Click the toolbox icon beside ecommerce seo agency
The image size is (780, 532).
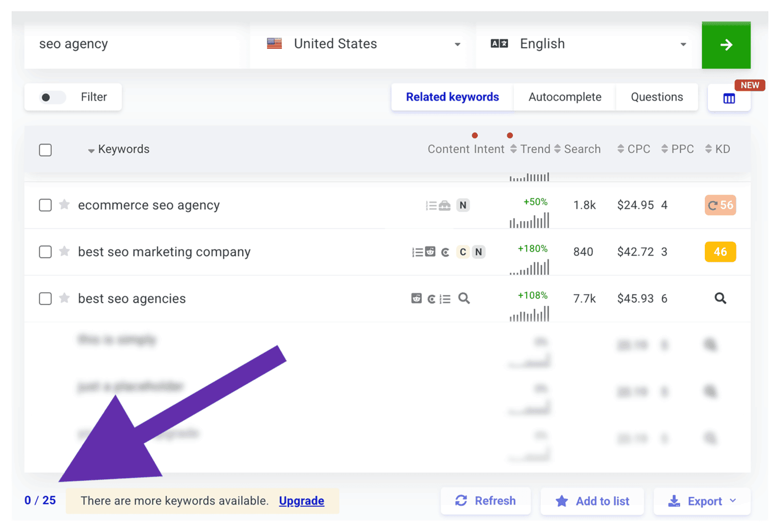click(445, 205)
